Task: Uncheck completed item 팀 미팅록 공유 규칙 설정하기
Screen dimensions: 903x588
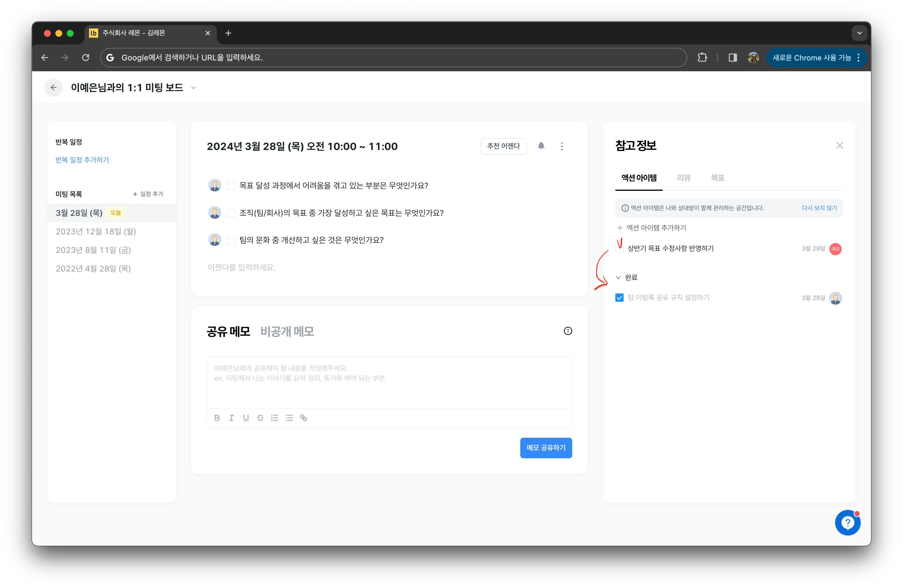Action: pos(619,298)
